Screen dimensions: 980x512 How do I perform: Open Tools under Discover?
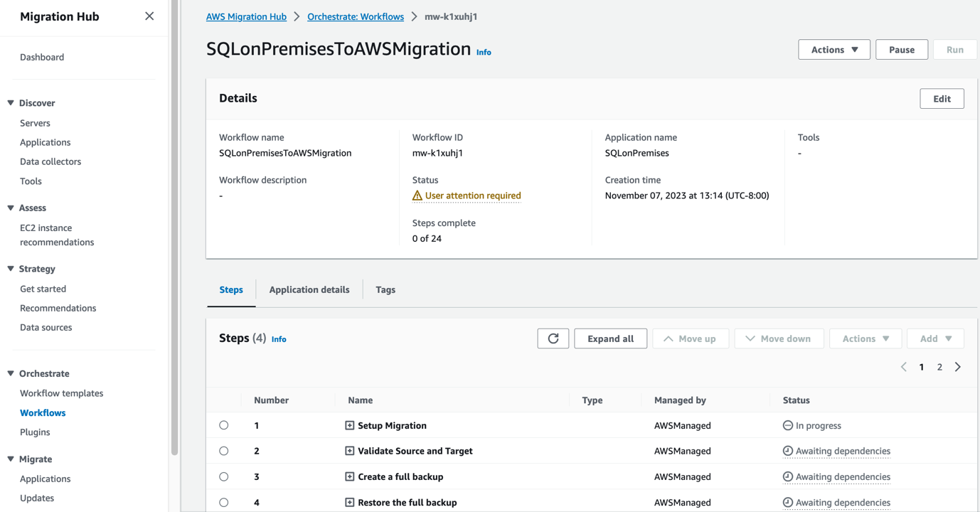pyautogui.click(x=31, y=181)
